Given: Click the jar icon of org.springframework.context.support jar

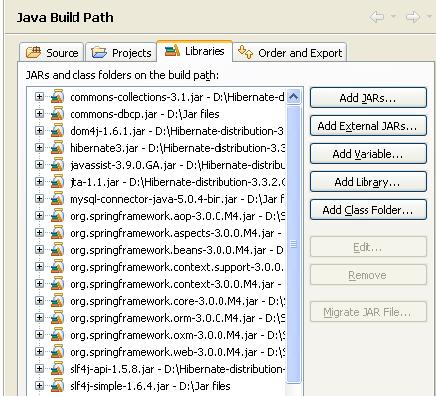Looking at the screenshot, I should click(57, 267).
